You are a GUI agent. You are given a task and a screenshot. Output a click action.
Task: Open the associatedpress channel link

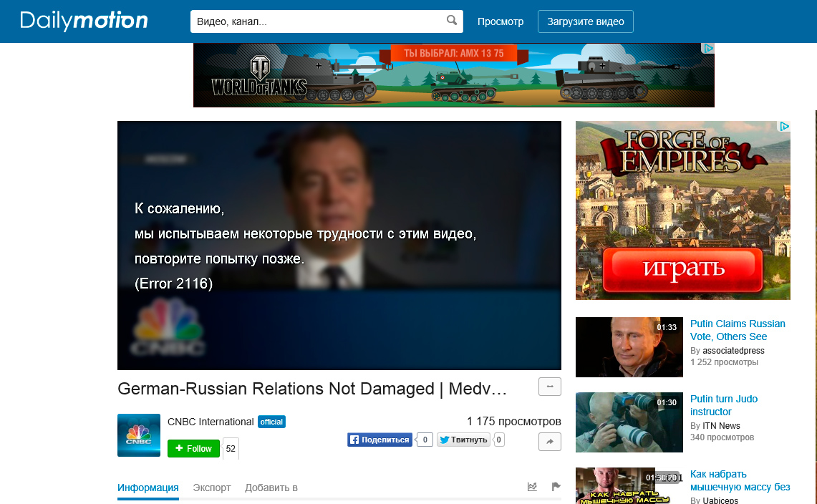(x=733, y=351)
